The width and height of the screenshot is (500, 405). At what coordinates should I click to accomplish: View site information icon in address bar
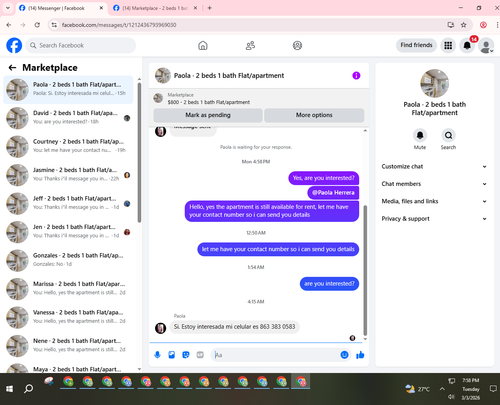(54, 25)
